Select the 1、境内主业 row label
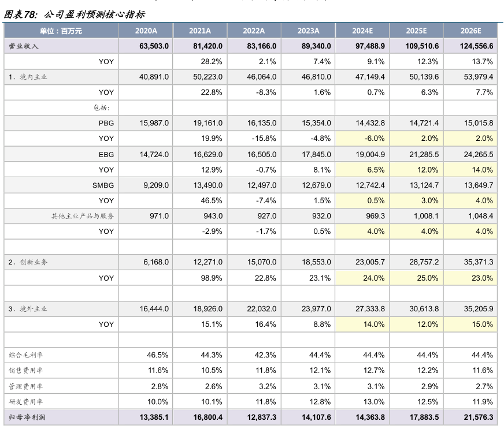Screen dimensions: 504x440 28,77
